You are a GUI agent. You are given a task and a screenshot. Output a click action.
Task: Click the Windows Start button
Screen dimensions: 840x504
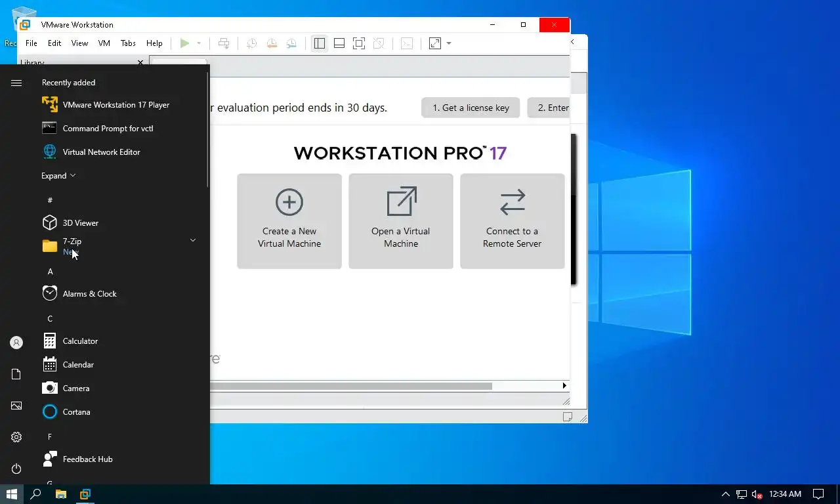tap(12, 494)
